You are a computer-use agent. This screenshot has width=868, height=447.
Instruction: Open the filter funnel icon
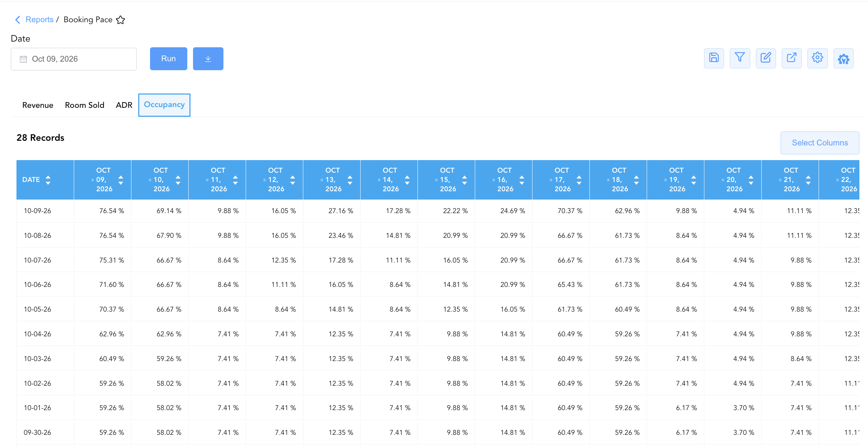(740, 58)
